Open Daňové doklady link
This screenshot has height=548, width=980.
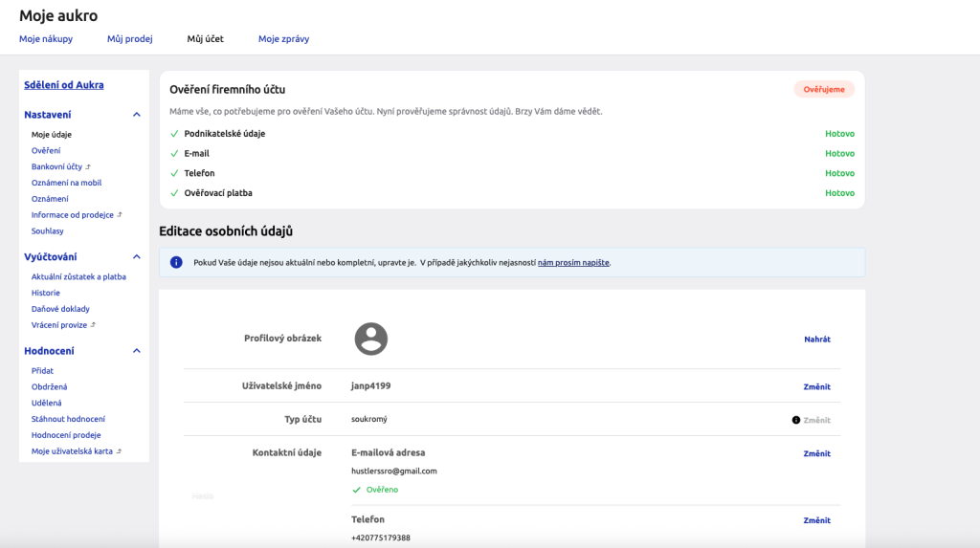point(60,309)
